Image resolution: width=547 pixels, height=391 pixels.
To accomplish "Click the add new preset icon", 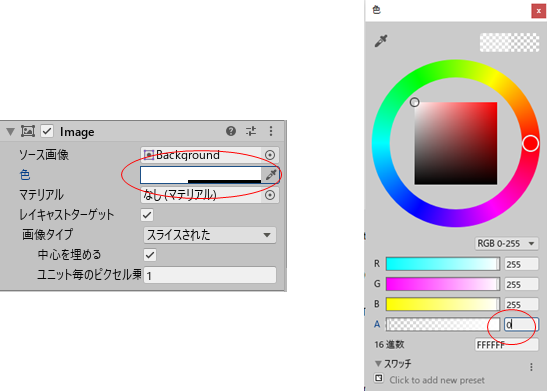I will point(379,378).
